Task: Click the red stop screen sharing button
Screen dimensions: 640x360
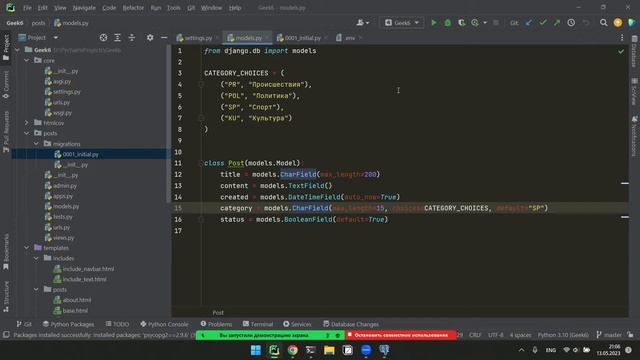Action: point(401,335)
